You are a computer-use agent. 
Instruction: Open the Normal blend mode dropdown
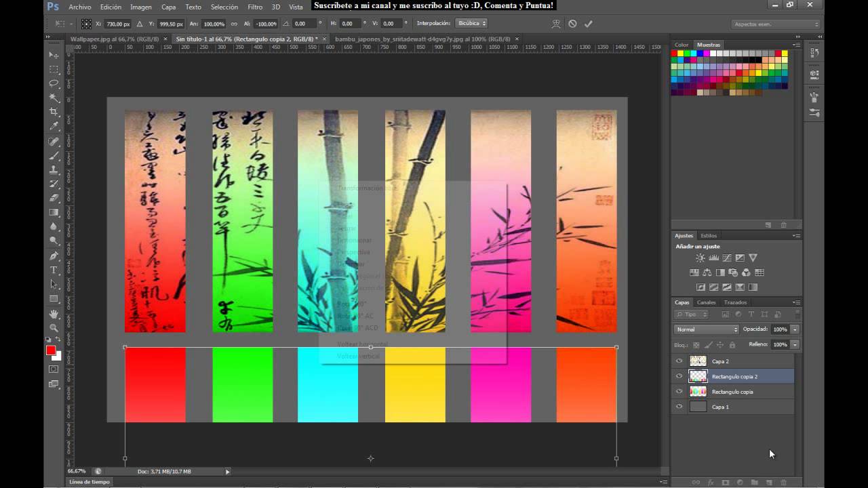point(706,329)
